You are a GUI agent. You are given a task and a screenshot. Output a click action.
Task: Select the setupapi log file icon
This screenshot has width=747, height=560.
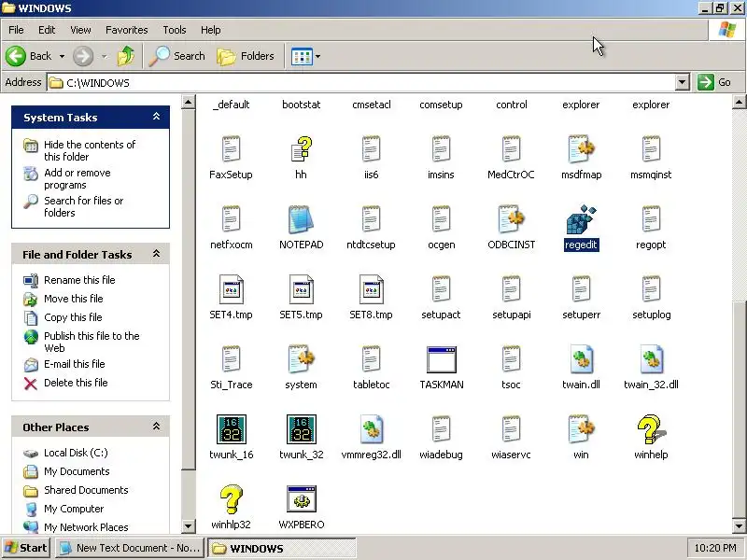(511, 289)
